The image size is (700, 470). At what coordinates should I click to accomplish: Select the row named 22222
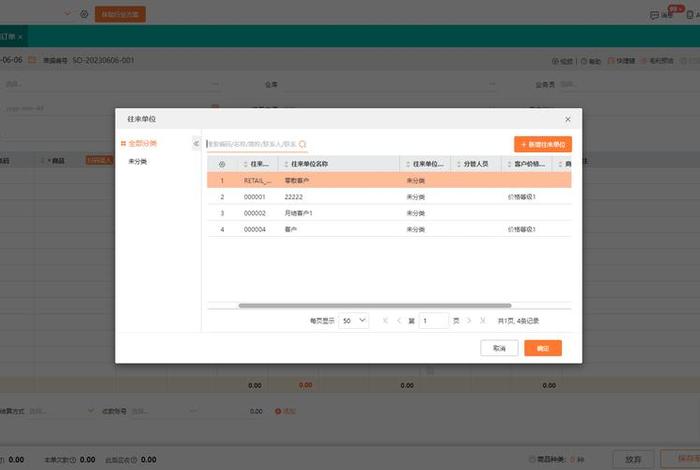(x=389, y=197)
